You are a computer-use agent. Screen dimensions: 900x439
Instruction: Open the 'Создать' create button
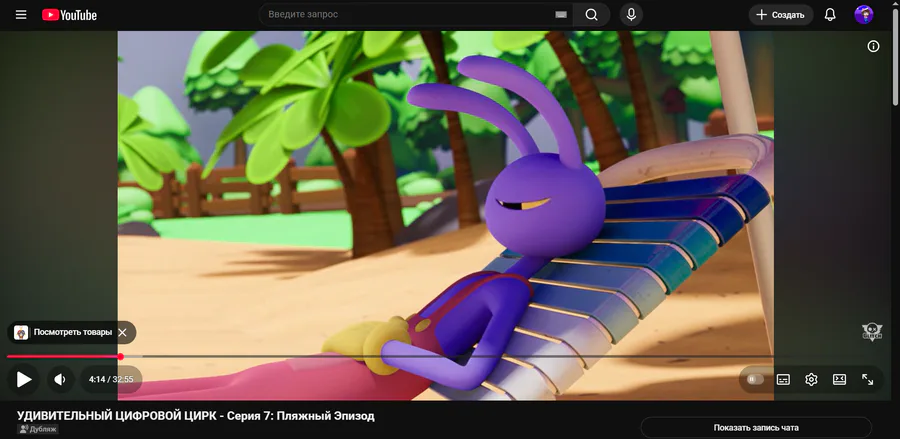pyautogui.click(x=781, y=15)
